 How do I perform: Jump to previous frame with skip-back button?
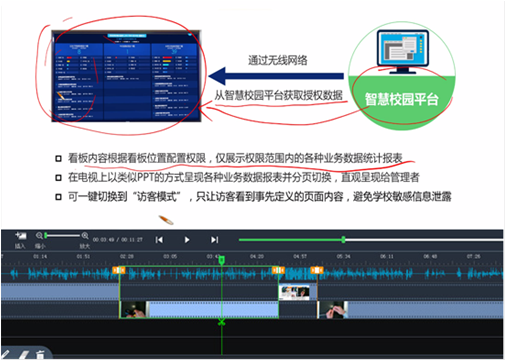pyautogui.click(x=159, y=240)
